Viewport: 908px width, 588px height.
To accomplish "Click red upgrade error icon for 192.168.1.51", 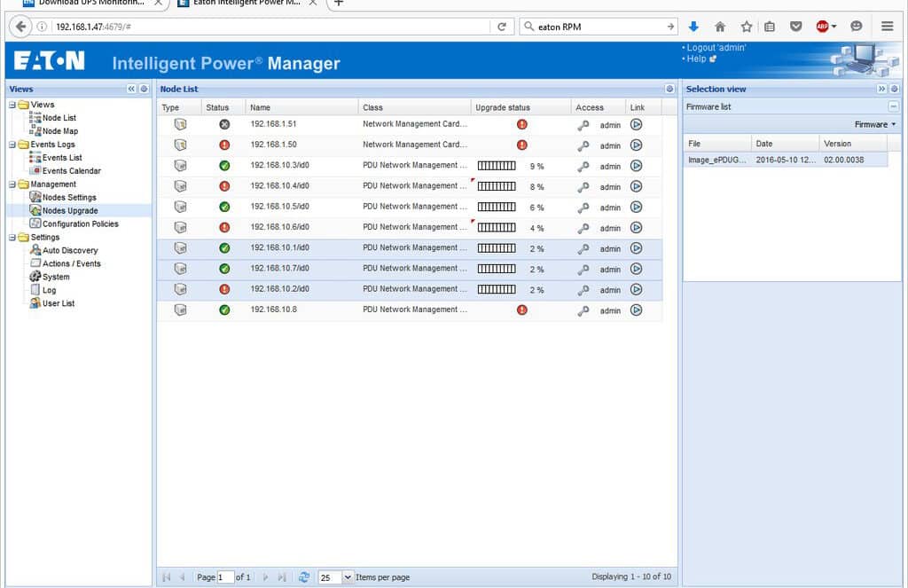I will [x=521, y=124].
